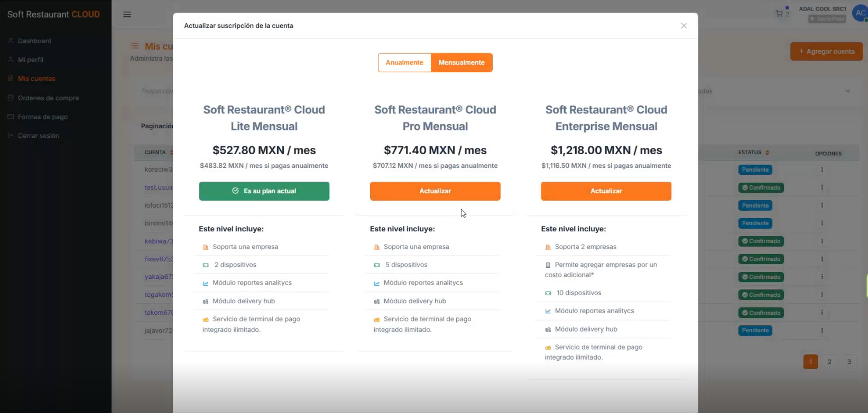The height and width of the screenshot is (413, 868).
Task: Open options menu for the yakaja67 row
Action: [822, 277]
